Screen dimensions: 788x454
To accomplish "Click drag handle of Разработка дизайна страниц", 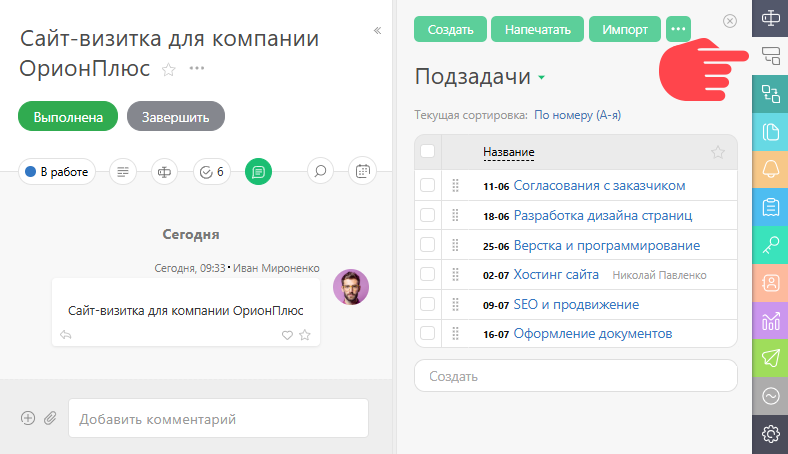I will click(x=455, y=215).
